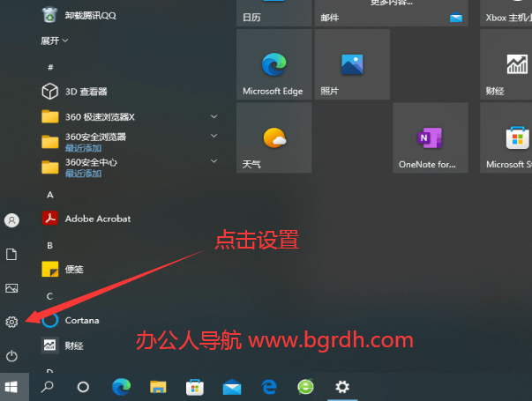Open the Settings gear in Start sidebar
The image size is (532, 401).
11,322
